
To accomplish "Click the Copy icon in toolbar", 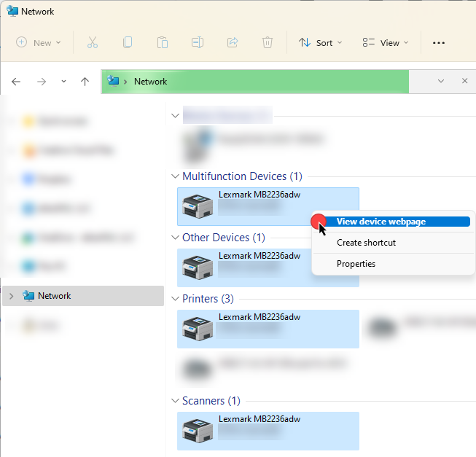I will click(x=128, y=42).
